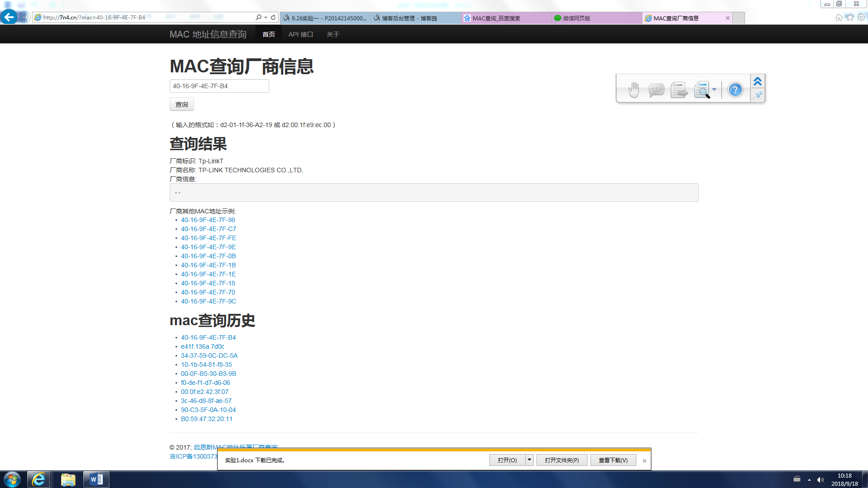Switch to the 博客后台管理 tab
The width and height of the screenshot is (868, 488).
pyautogui.click(x=416, y=18)
